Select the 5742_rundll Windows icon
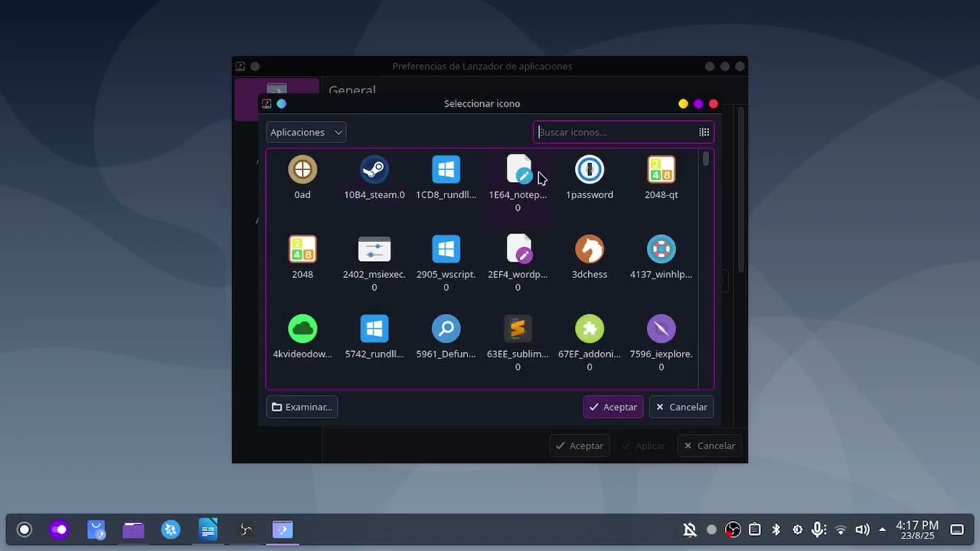 pyautogui.click(x=374, y=329)
